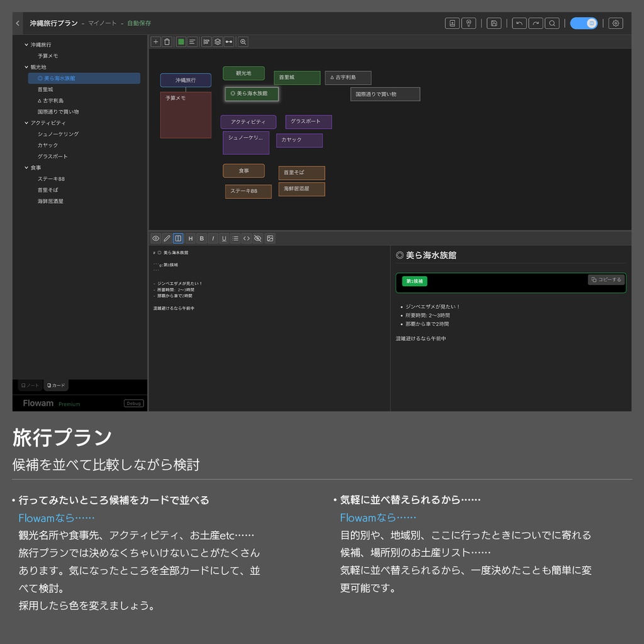This screenshot has width=644, height=644.
Task: Click the save icon in the top toolbar
Action: (494, 23)
